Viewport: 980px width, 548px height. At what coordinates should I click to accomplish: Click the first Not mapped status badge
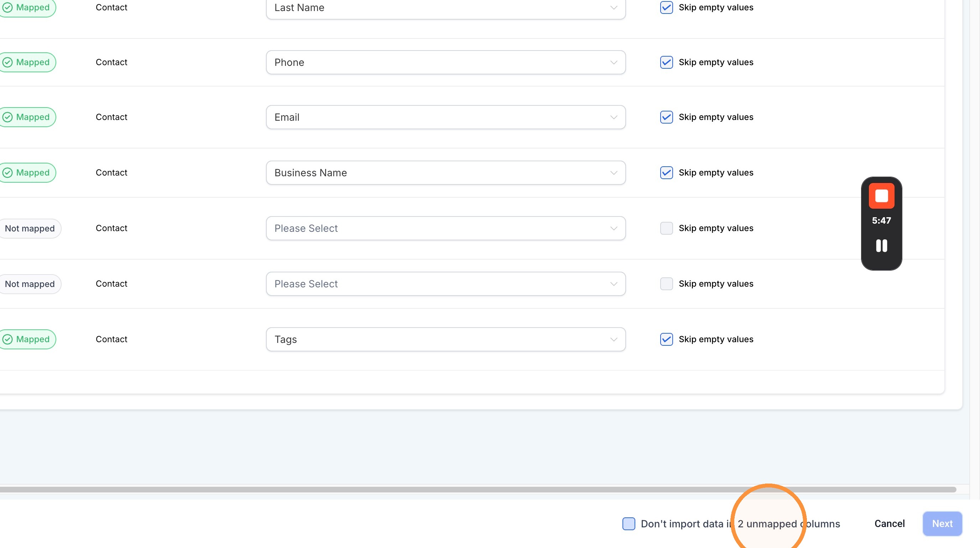(x=30, y=229)
